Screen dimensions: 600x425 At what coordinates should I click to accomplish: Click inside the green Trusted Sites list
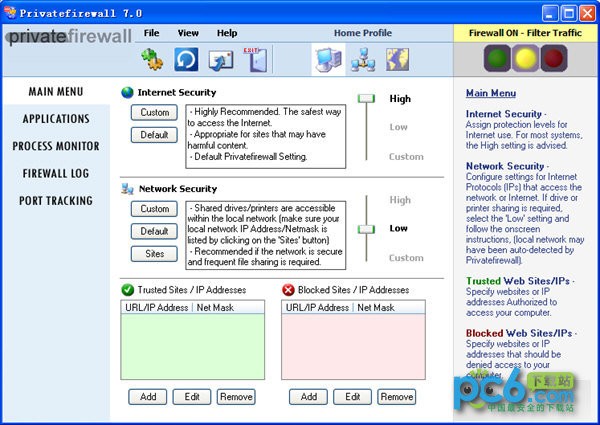[x=192, y=346]
